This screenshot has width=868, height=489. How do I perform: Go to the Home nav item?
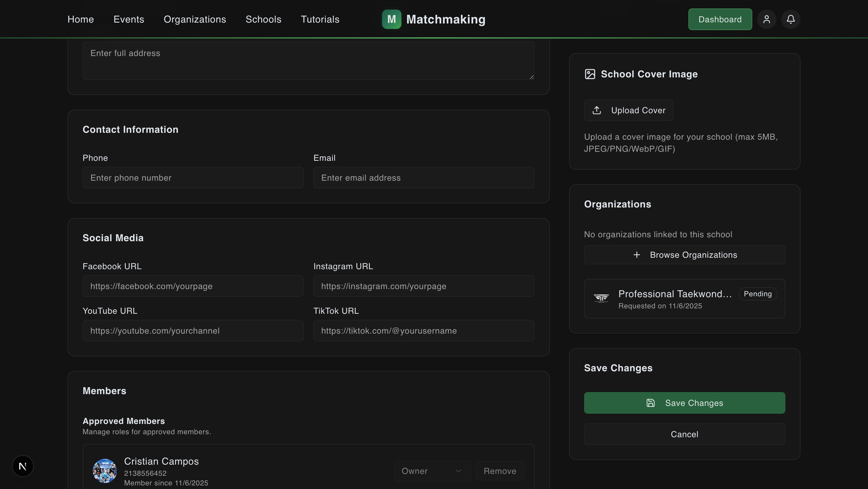[x=80, y=19]
